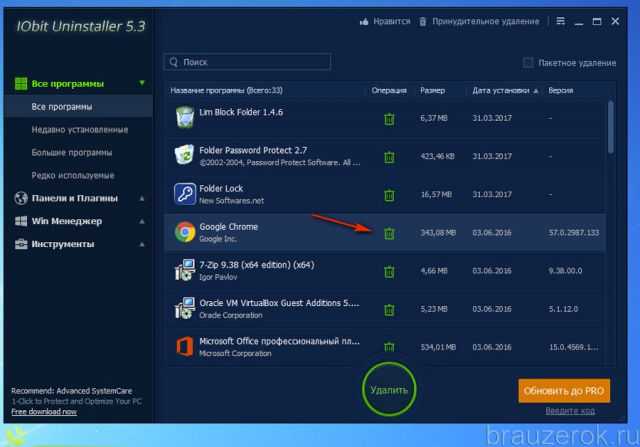This screenshot has height=447, width=640.
Task: Click the round Удалить button
Action: (x=389, y=389)
